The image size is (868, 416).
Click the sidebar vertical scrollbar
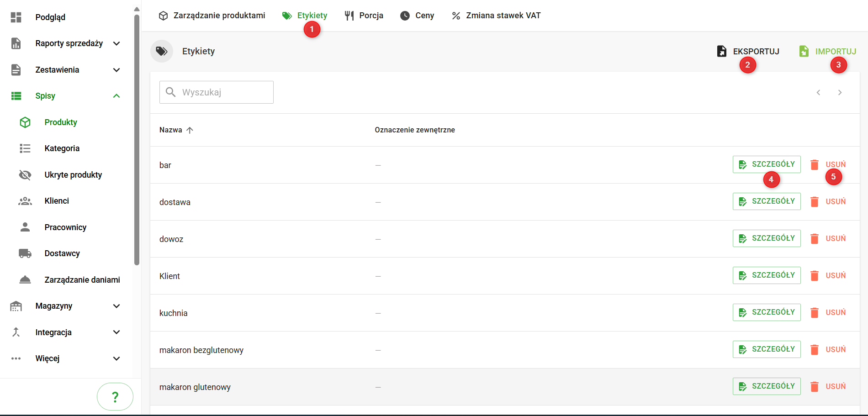tap(137, 137)
